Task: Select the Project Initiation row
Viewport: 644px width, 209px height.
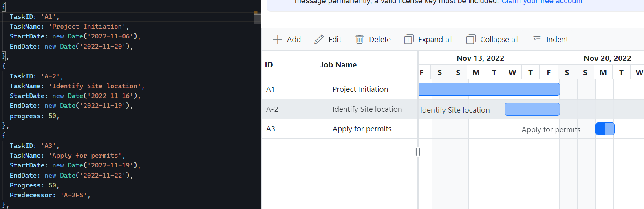Action: coord(360,89)
